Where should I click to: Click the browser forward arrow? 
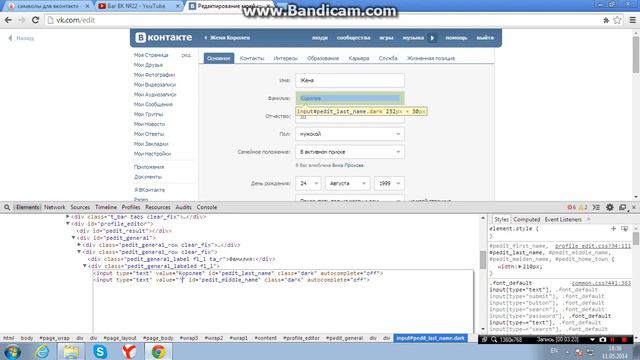(x=22, y=20)
